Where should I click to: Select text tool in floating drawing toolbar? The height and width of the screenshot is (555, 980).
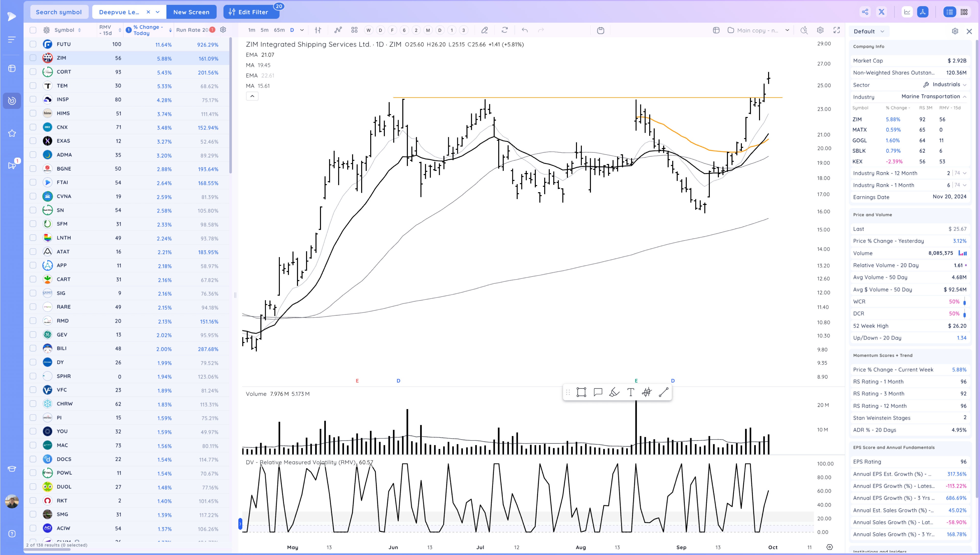point(631,392)
